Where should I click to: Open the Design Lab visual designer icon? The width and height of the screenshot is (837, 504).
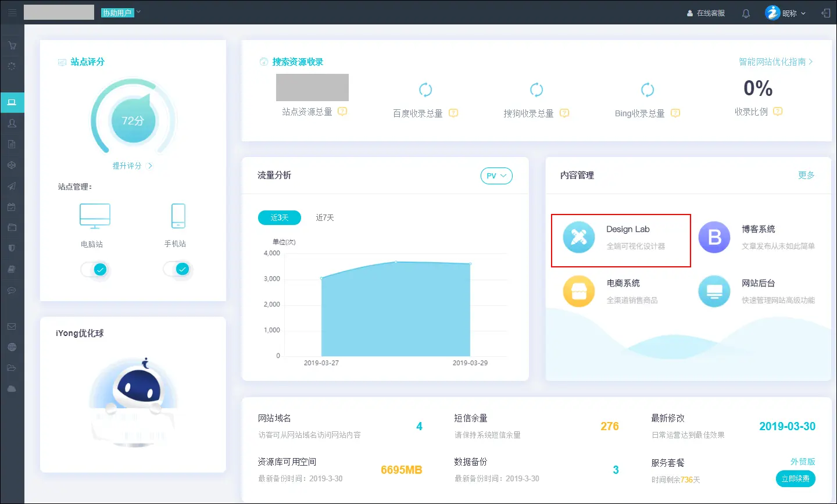click(579, 237)
